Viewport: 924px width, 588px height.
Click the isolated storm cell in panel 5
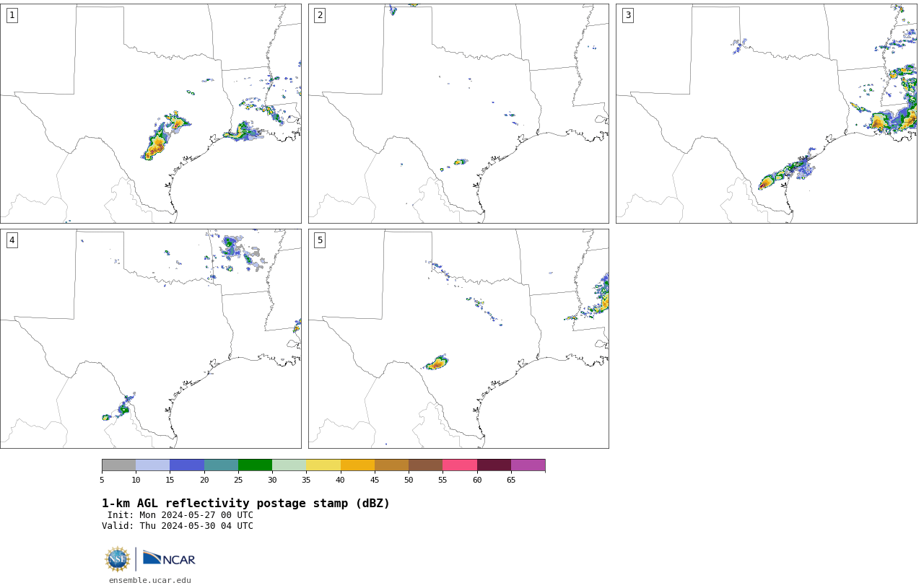pos(436,363)
